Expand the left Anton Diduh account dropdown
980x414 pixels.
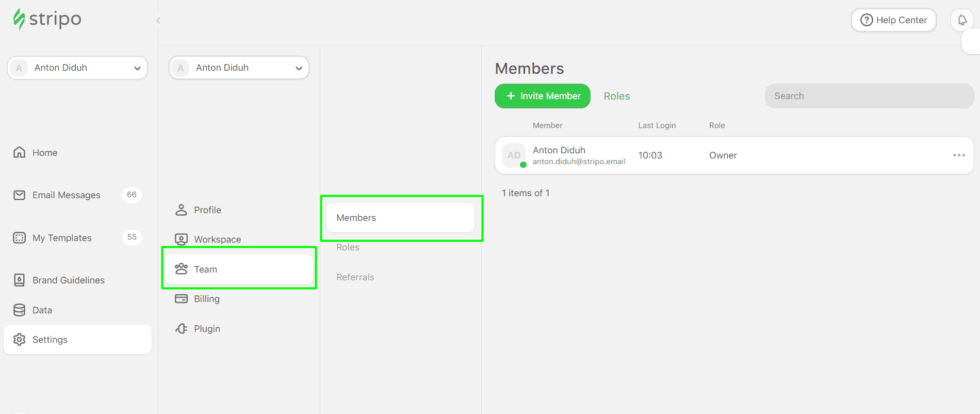(77, 68)
